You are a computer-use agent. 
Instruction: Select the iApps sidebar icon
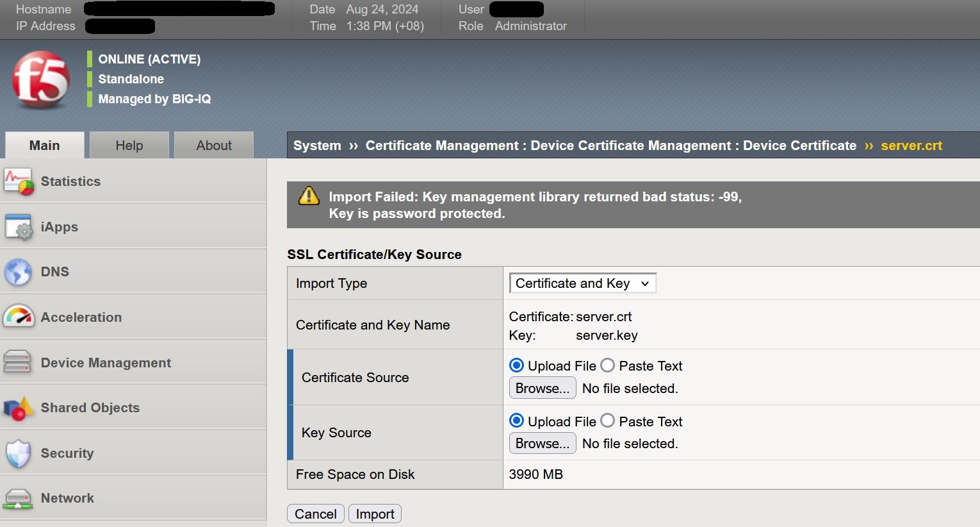tap(19, 226)
